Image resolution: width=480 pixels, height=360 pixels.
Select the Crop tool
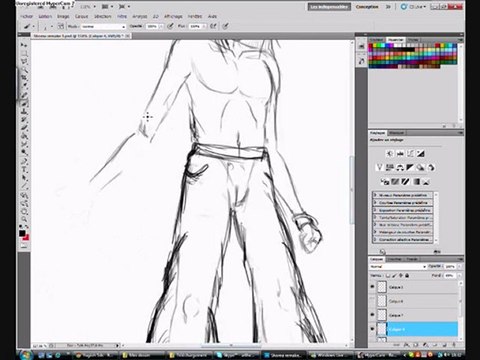click(24, 78)
